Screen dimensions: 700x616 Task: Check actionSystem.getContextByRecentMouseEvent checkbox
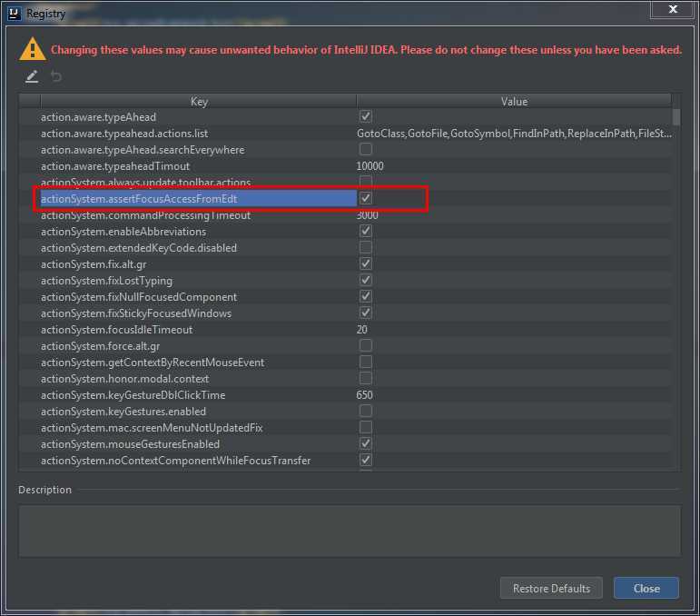(365, 362)
